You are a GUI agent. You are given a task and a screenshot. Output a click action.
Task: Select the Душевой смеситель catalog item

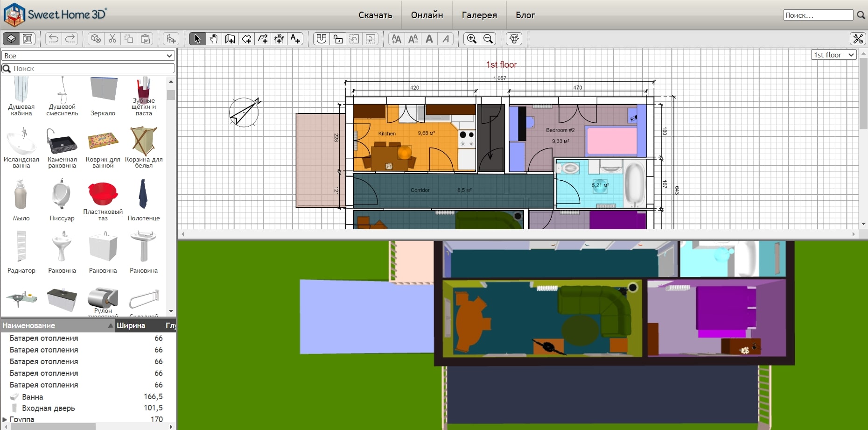pos(62,96)
